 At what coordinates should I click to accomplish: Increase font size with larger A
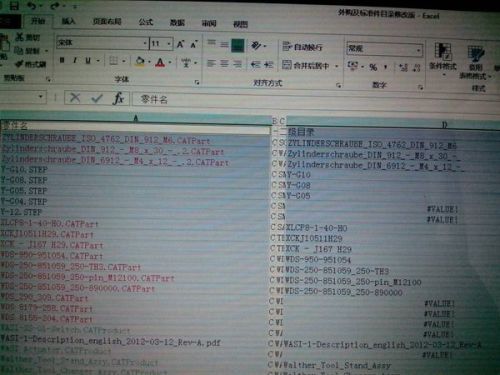(181, 44)
